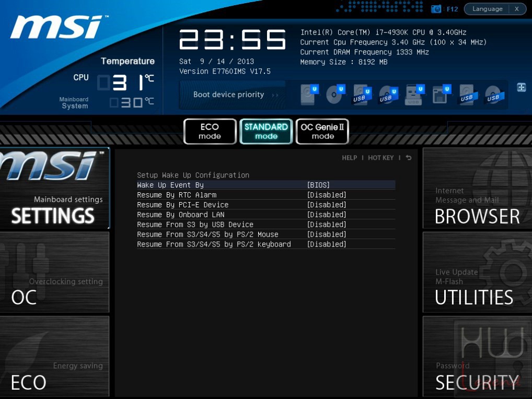
Task: Show the HOT KEY list
Action: (380, 158)
